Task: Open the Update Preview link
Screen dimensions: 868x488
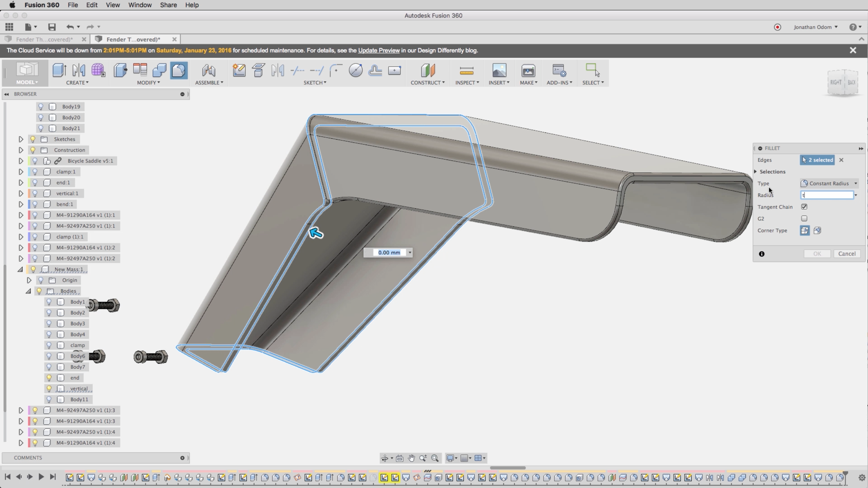Action: (x=379, y=50)
